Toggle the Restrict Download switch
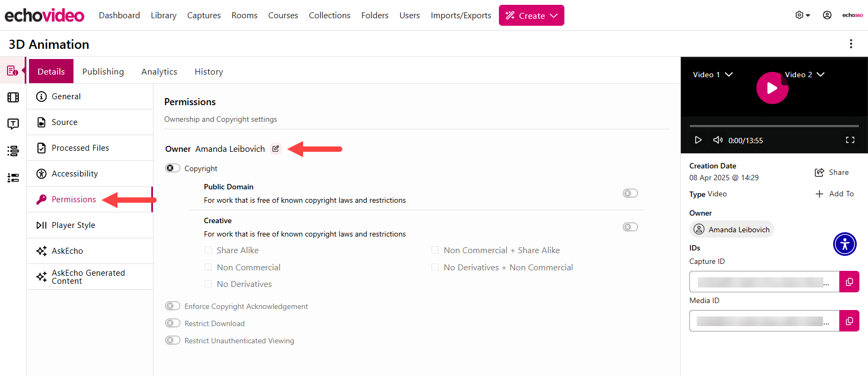 click(173, 323)
